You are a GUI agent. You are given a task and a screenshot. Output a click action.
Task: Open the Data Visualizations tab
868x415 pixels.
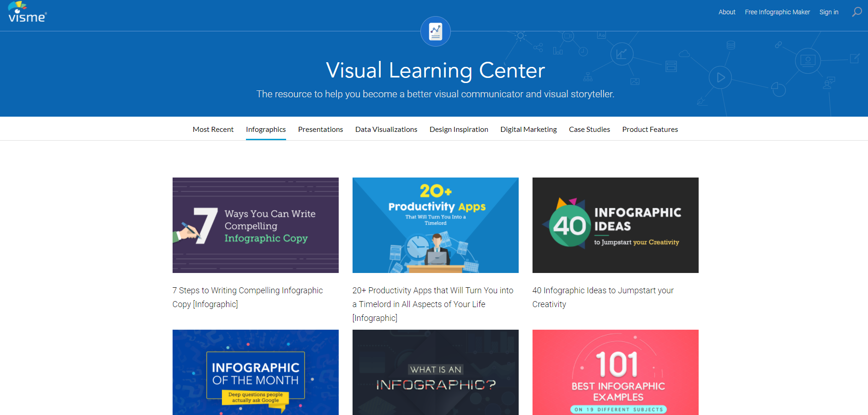pos(386,129)
